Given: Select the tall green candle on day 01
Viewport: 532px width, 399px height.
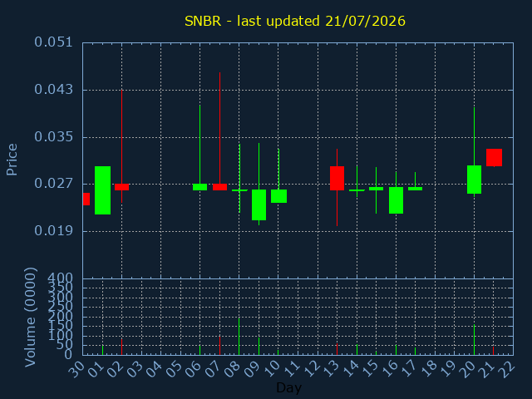Looking at the screenshot, I should coord(102,190).
